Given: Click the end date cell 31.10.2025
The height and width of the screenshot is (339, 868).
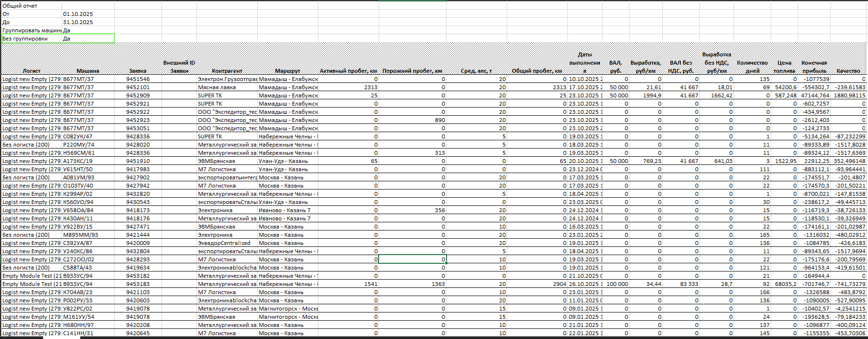Looking at the screenshot, I should click(x=88, y=22).
